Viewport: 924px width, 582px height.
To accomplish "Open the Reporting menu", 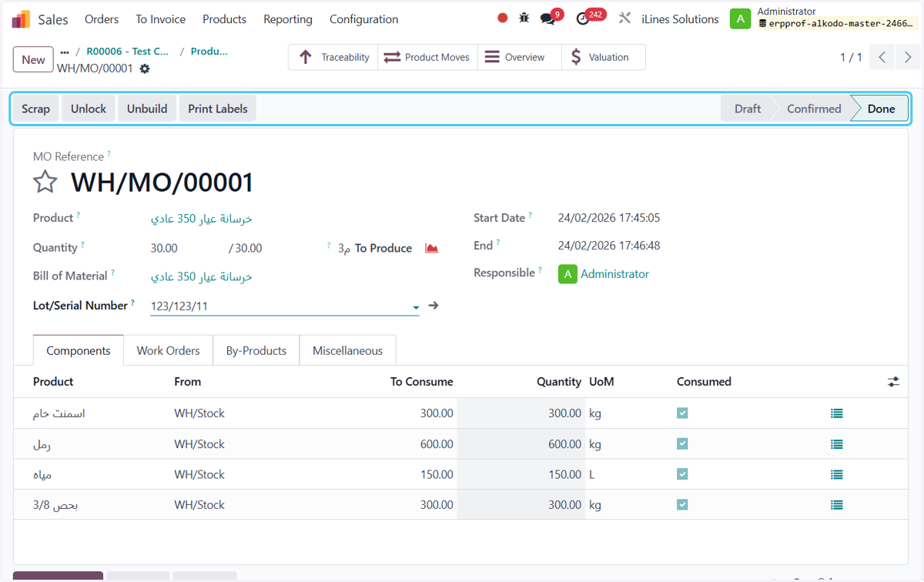I will 288,19.
